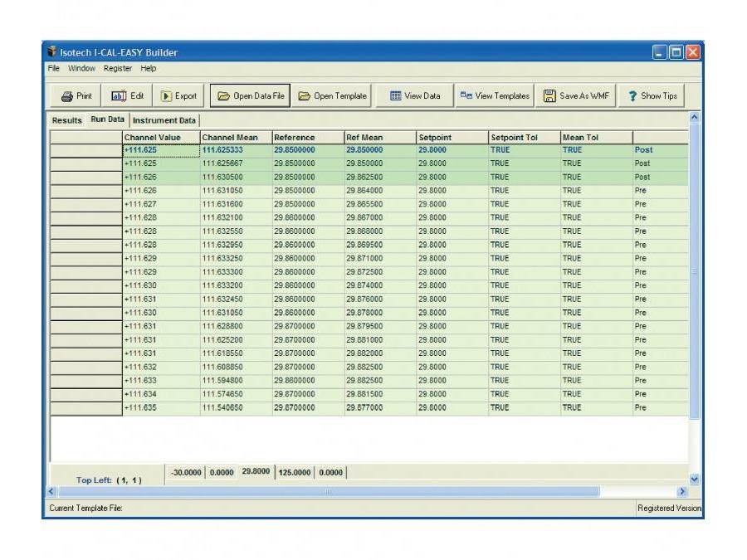Image resolution: width=747 pixels, height=560 pixels.
Task: Save the data as WMF
Action: pyautogui.click(x=576, y=95)
